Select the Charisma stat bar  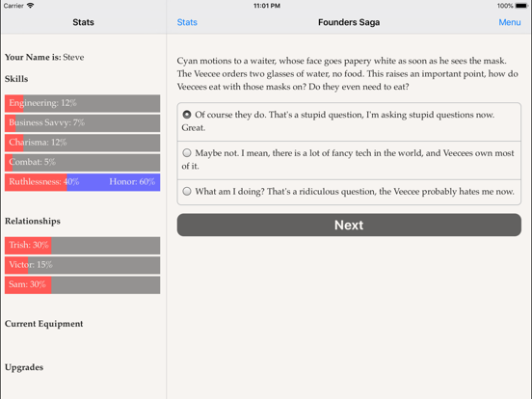pos(83,143)
